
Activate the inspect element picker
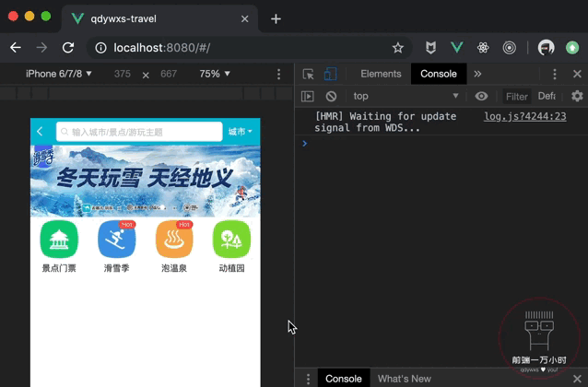pyautogui.click(x=308, y=74)
